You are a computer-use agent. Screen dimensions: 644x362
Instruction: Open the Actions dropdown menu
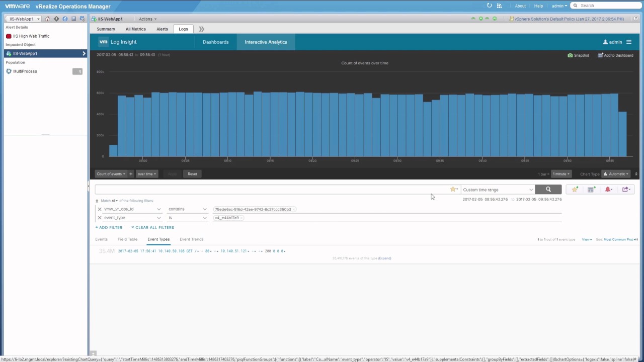click(x=147, y=19)
